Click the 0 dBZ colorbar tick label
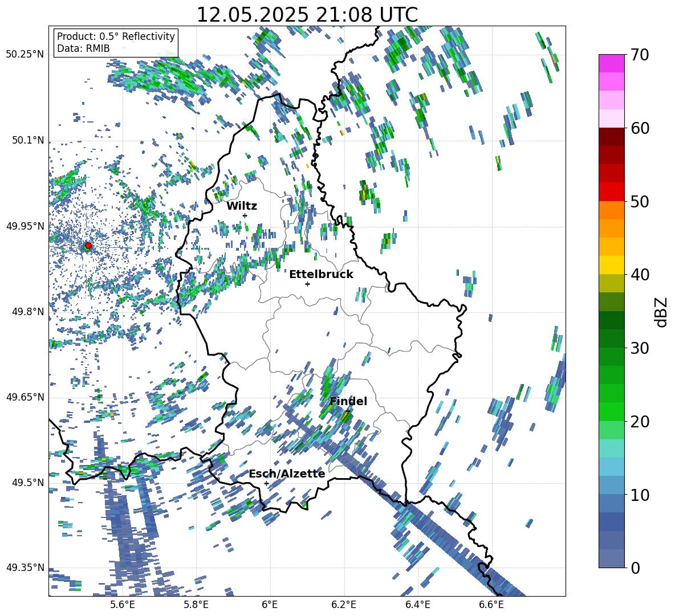The width and height of the screenshot is (675, 616). [635, 568]
